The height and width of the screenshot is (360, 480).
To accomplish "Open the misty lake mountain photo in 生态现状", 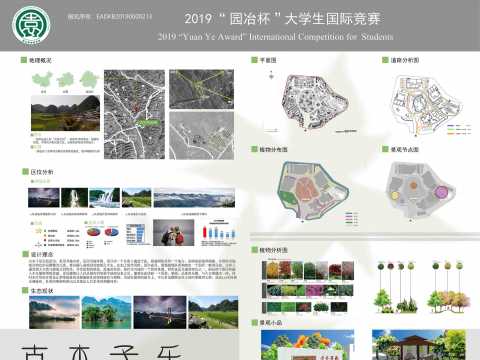I will click(55, 312).
